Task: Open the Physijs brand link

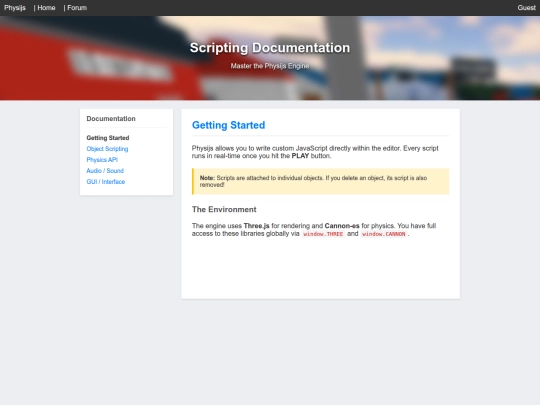Action: 15,8
